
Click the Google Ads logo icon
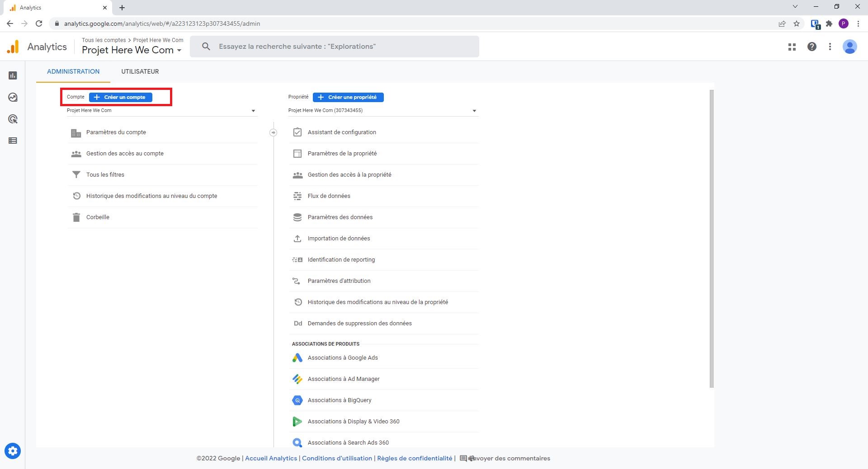pos(297,358)
